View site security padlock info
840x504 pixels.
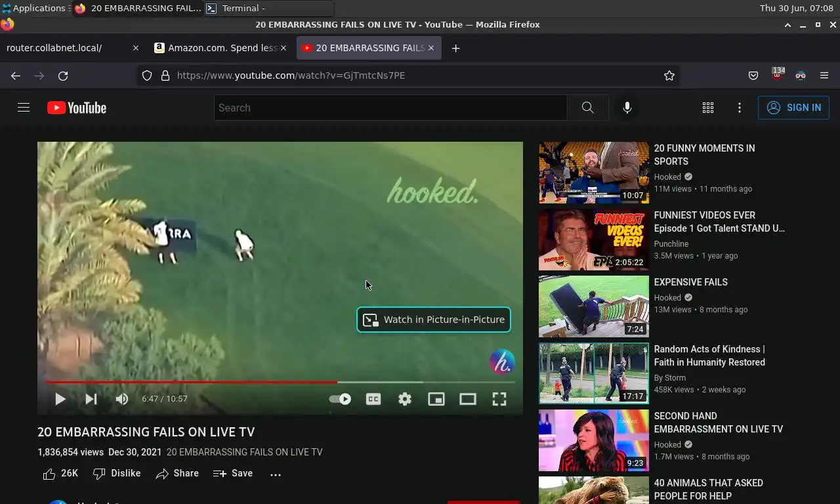tap(165, 75)
